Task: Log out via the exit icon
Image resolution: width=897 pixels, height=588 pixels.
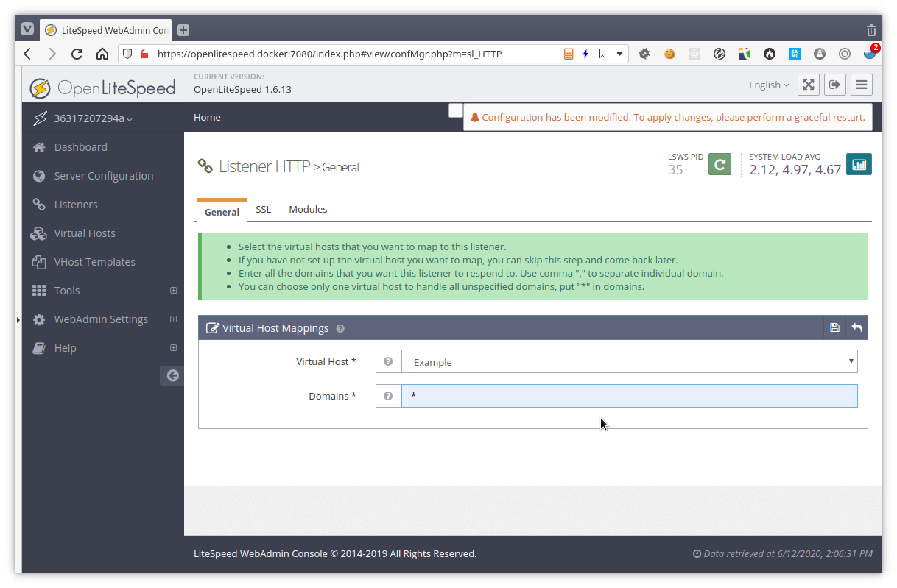Action: (834, 84)
